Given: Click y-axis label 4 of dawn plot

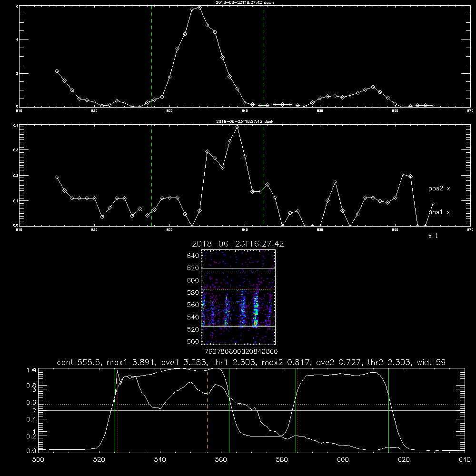Looking at the screenshot, I should 17,40.
